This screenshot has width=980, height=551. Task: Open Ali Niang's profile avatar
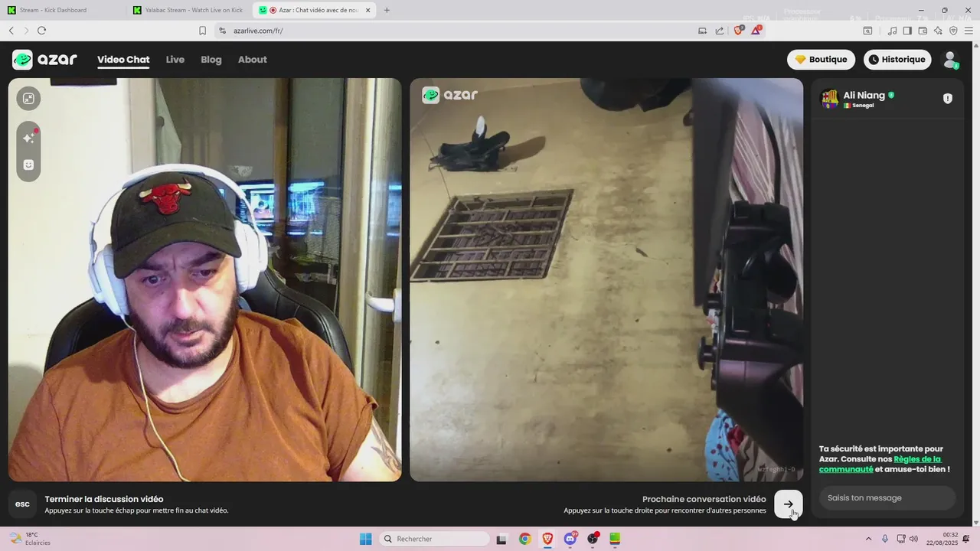(829, 99)
